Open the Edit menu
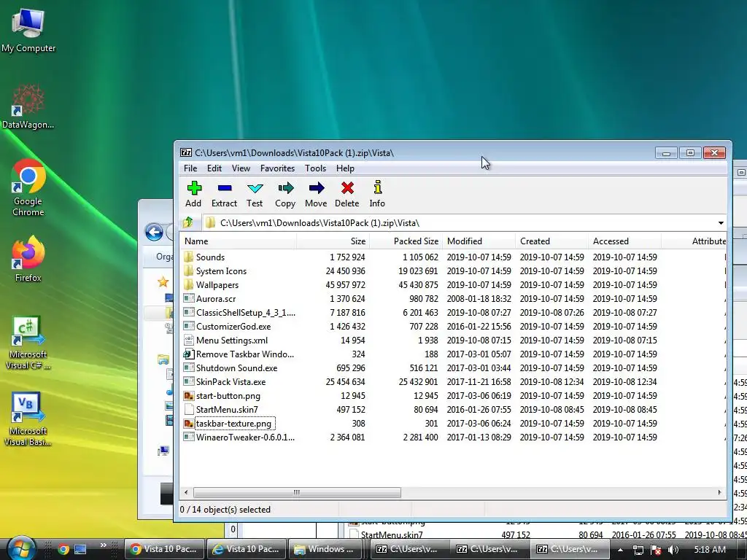 (x=214, y=168)
